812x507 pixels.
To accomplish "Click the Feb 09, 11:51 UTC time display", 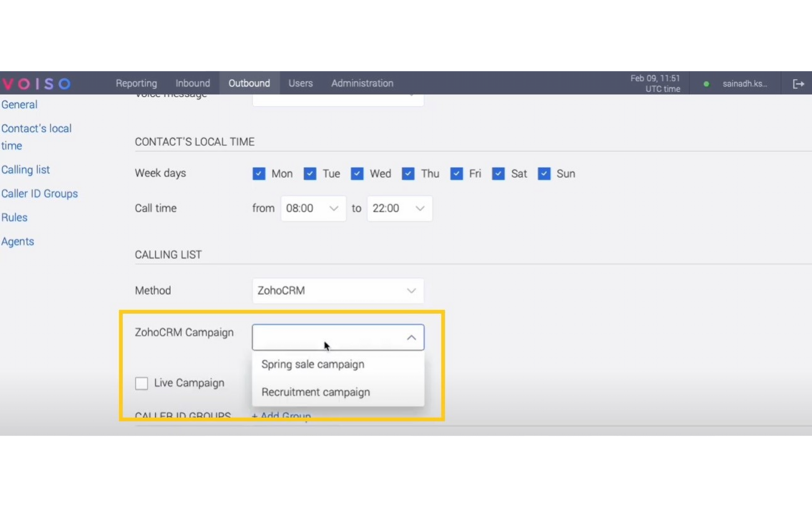I will coord(655,84).
